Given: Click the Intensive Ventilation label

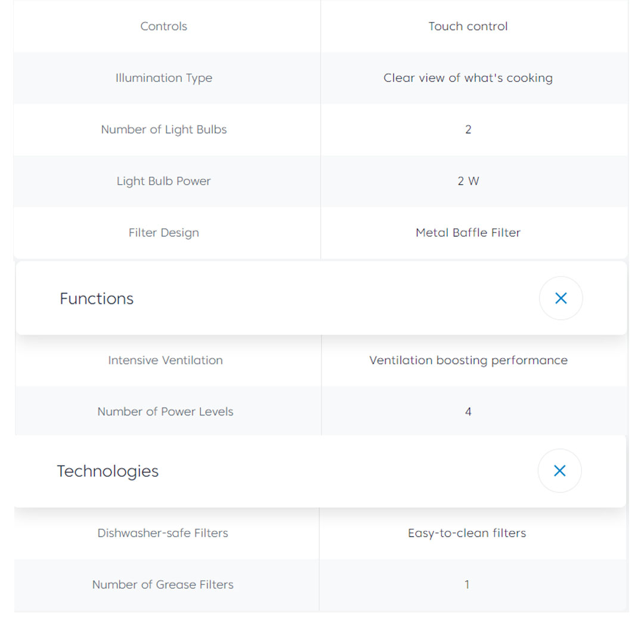Looking at the screenshot, I should point(165,360).
